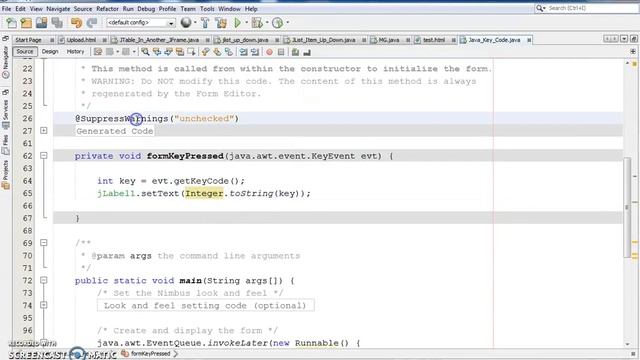
Task: Click formKeyPressed breadcrumb at bottom
Action: click(x=150, y=353)
